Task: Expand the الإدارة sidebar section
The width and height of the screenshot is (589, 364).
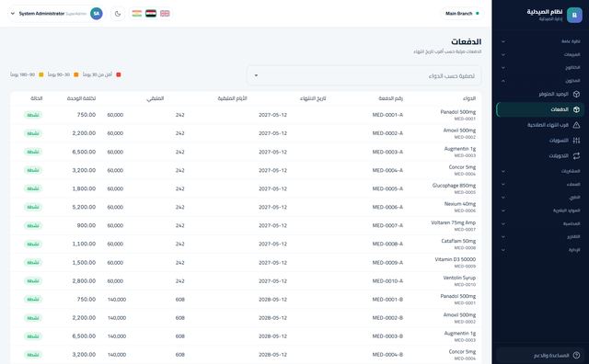Action: pos(540,250)
